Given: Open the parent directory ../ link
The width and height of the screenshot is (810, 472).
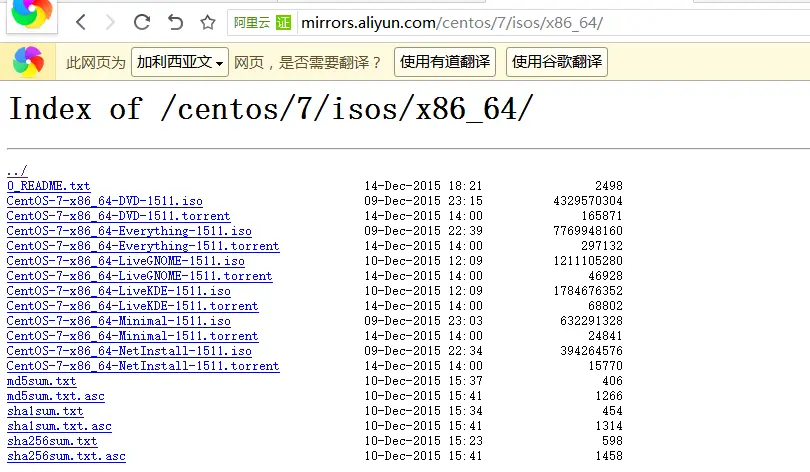Looking at the screenshot, I should pyautogui.click(x=17, y=171).
